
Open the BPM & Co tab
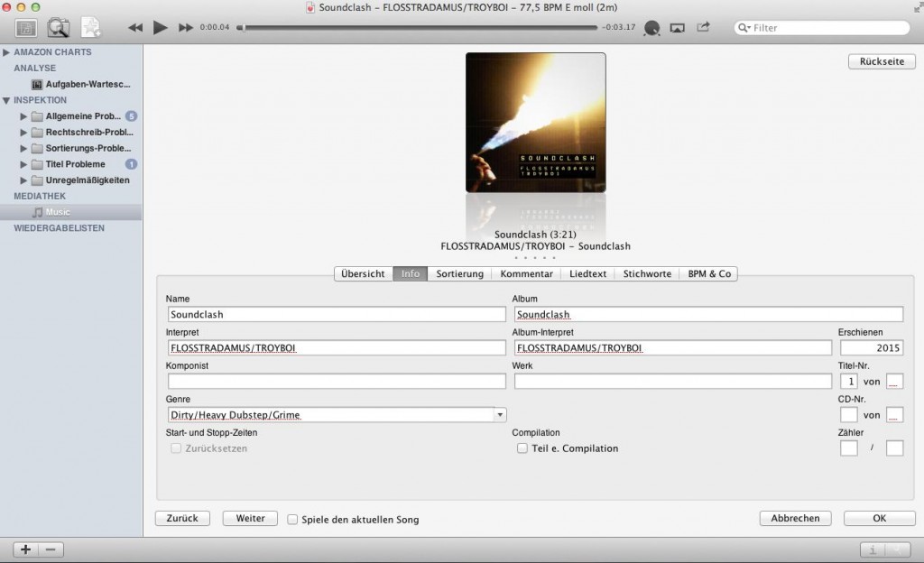click(x=709, y=273)
